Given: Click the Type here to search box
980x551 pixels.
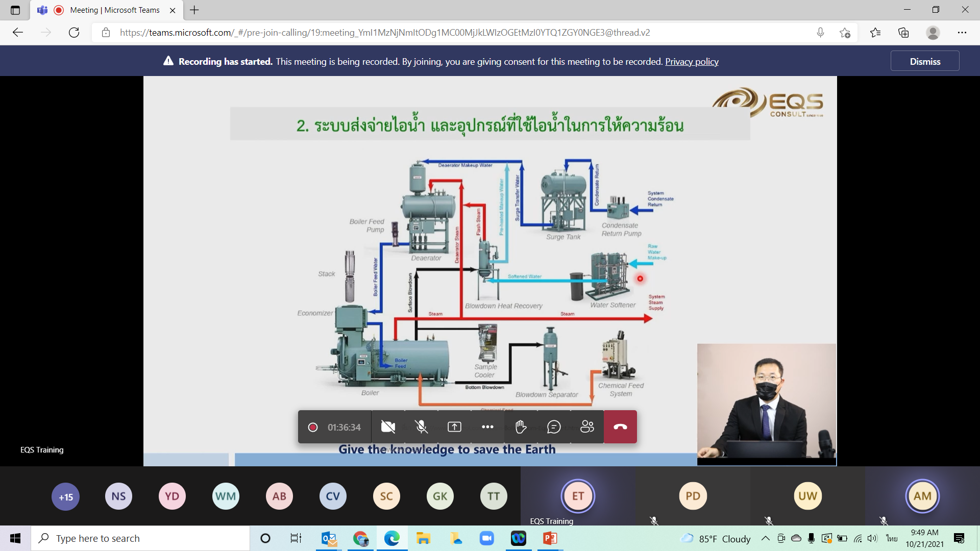Looking at the screenshot, I should click(140, 538).
